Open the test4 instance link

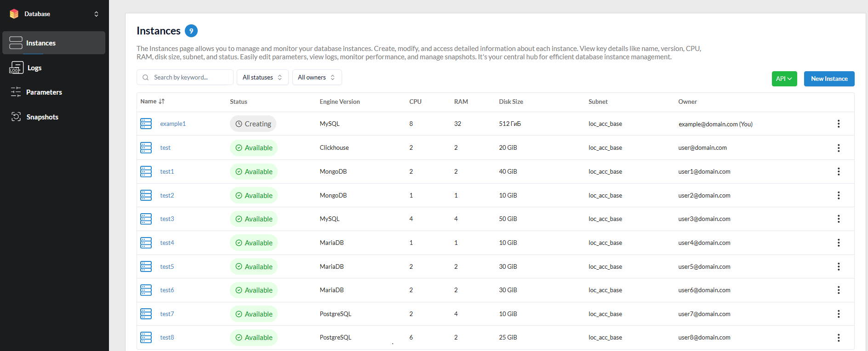pos(167,243)
